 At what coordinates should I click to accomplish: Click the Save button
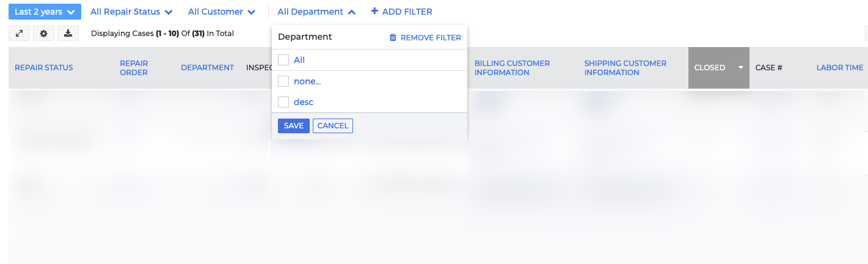coord(294,126)
